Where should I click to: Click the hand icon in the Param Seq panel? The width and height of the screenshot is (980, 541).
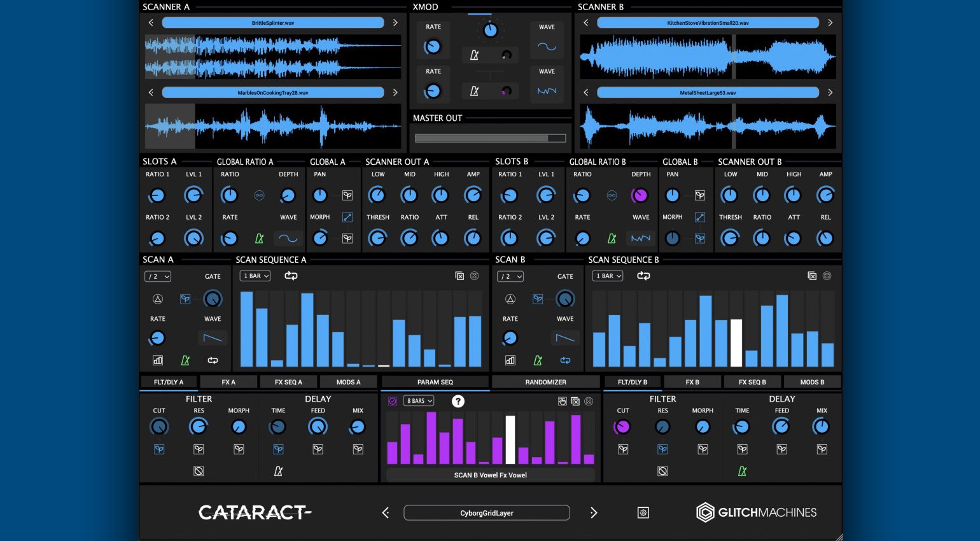(562, 401)
